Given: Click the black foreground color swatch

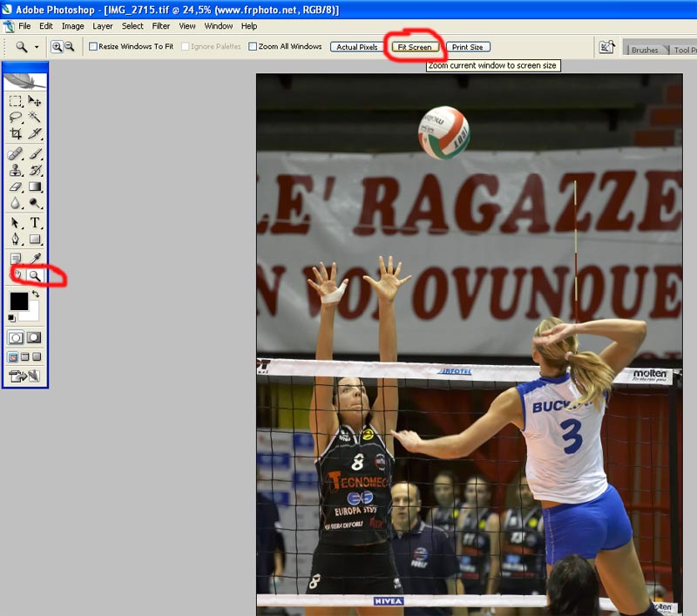Looking at the screenshot, I should point(18,301).
